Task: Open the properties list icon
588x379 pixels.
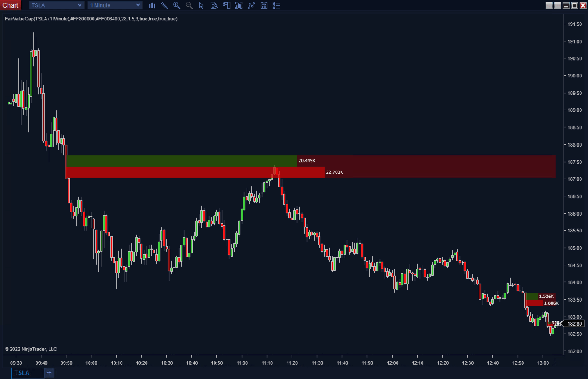Action: click(276, 5)
